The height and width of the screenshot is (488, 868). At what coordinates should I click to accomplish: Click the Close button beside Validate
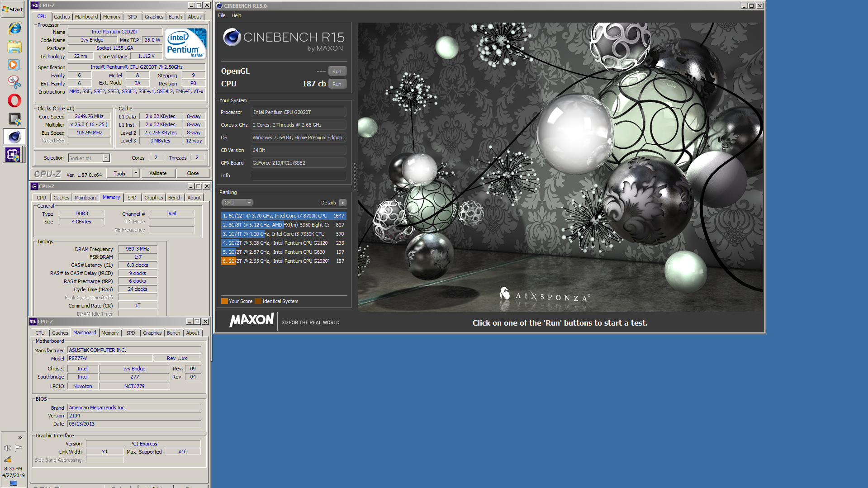193,173
